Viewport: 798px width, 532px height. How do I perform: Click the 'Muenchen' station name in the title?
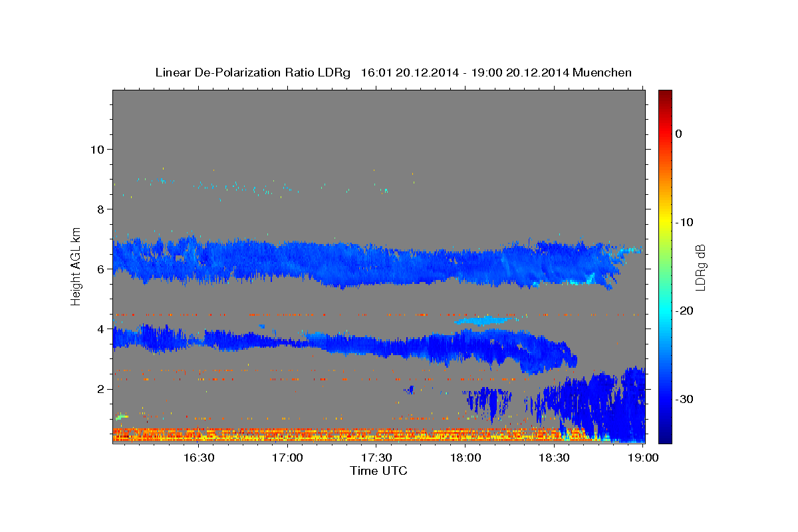coord(602,72)
